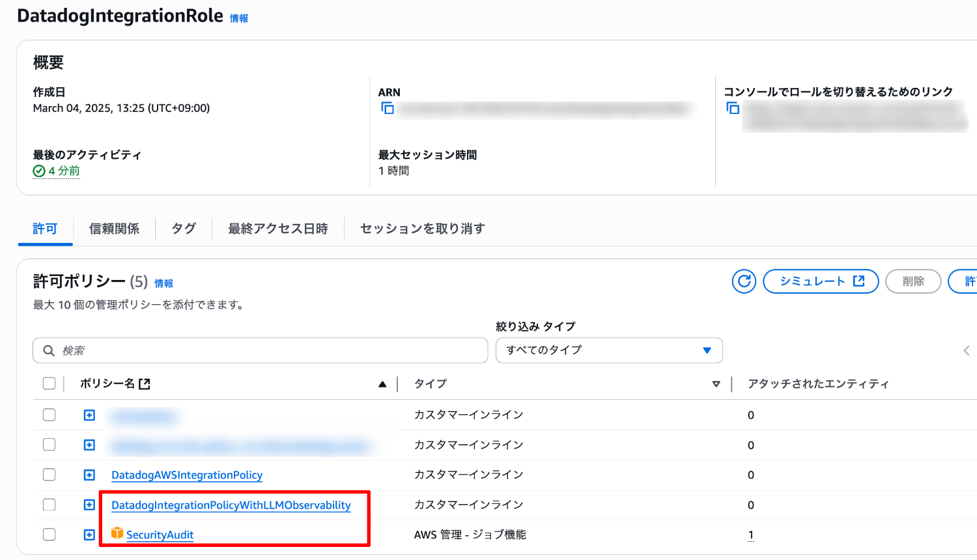Select the SecurityAudit policy checkbox
The image size is (977, 560).
click(49, 535)
